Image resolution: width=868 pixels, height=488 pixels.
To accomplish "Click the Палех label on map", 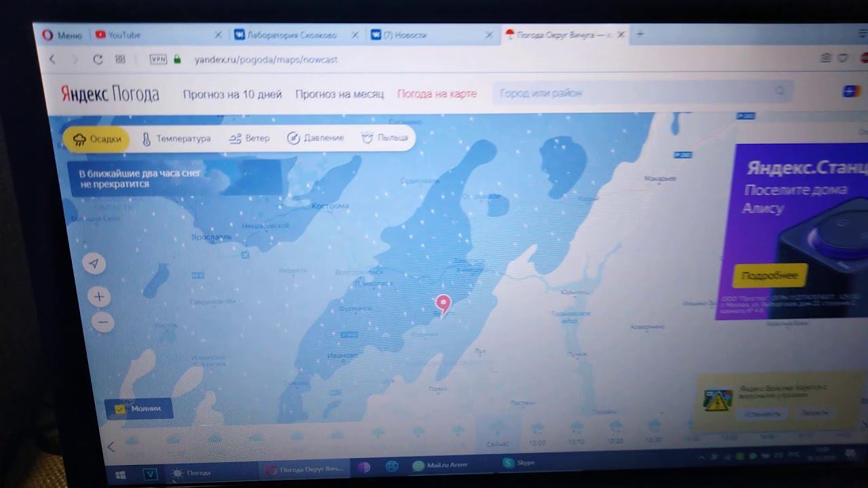I will [x=437, y=389].
